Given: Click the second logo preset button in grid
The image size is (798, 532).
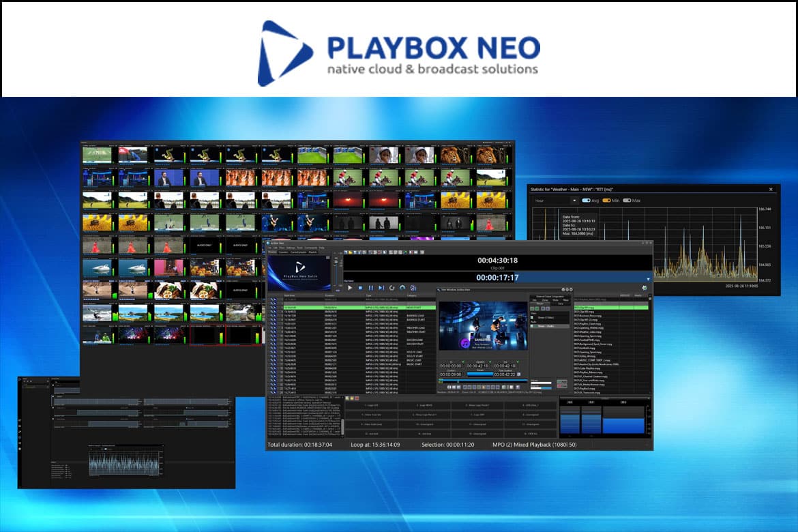Looking at the screenshot, I should [424, 405].
